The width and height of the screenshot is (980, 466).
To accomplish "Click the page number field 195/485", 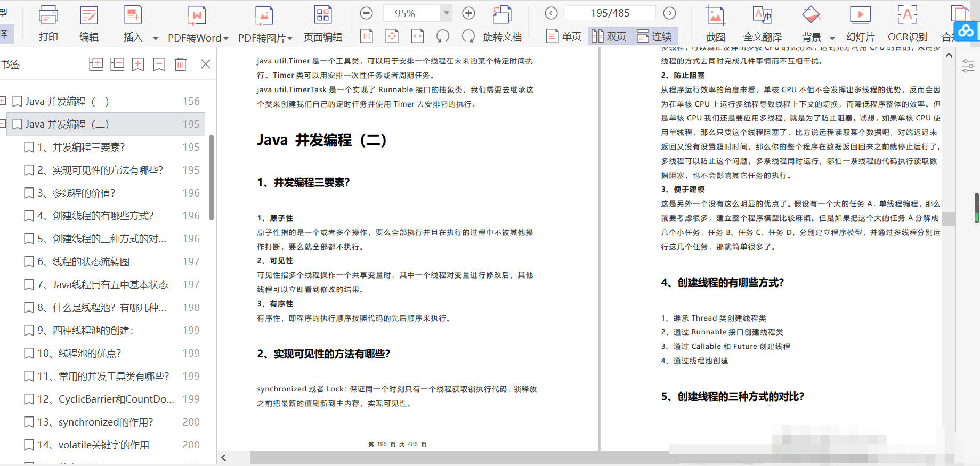I will coord(610,13).
